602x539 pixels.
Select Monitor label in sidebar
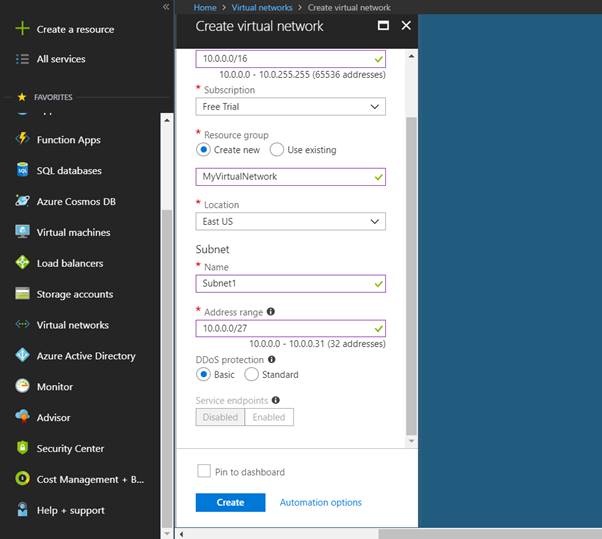click(55, 387)
